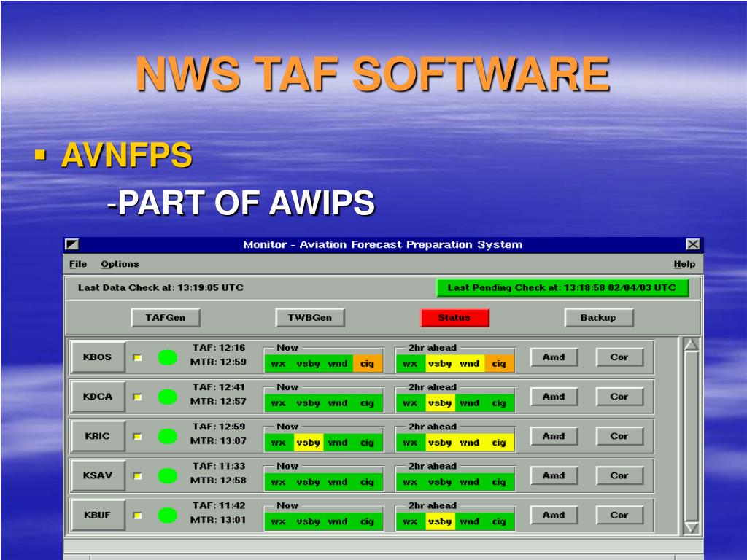Click the green status light for KBOS
Image resolution: width=747 pixels, height=560 pixels.
click(x=167, y=357)
